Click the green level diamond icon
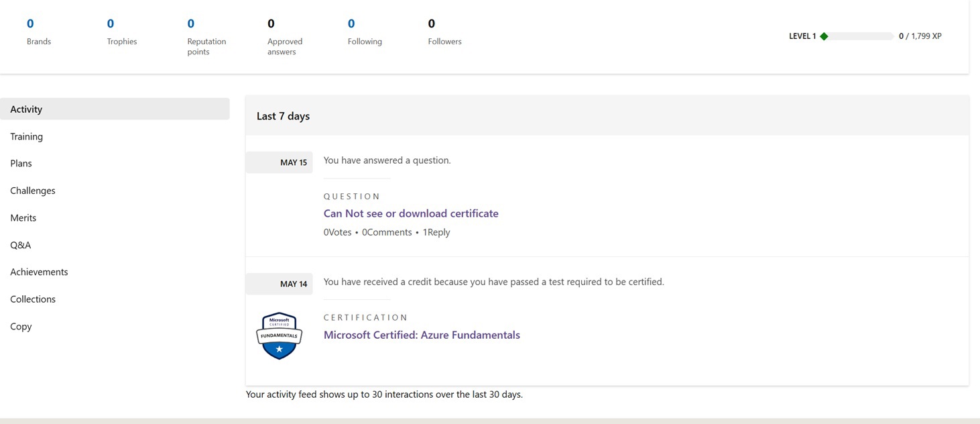 tap(824, 36)
